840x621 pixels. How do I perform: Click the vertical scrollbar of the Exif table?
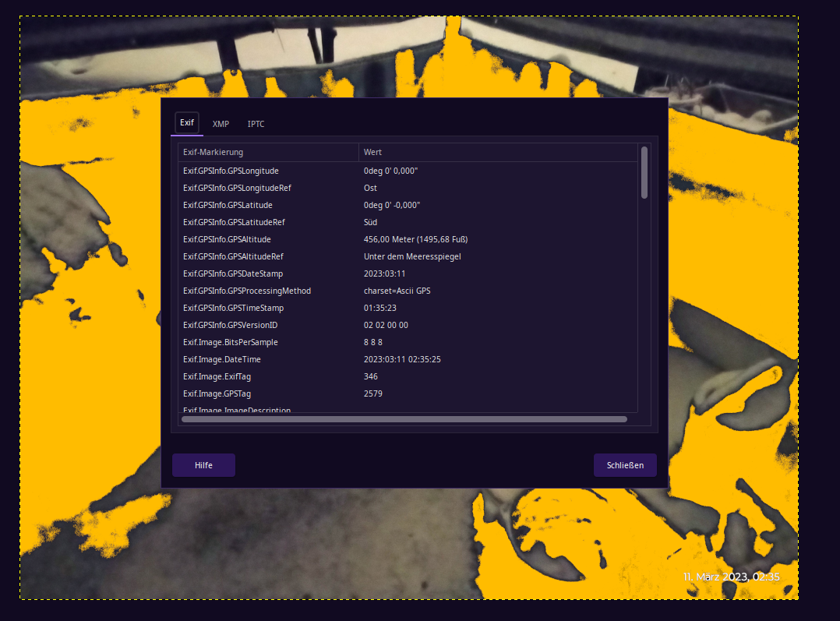[x=644, y=172]
